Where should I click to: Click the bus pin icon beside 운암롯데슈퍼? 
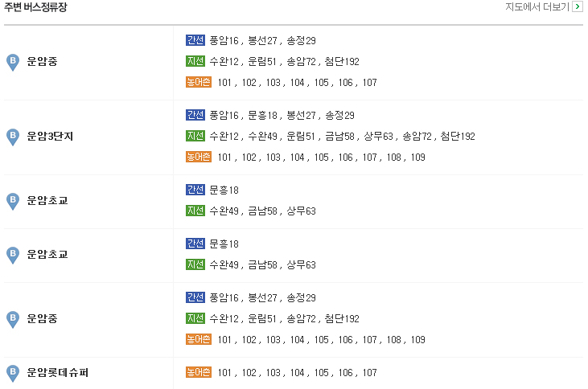coord(13,373)
